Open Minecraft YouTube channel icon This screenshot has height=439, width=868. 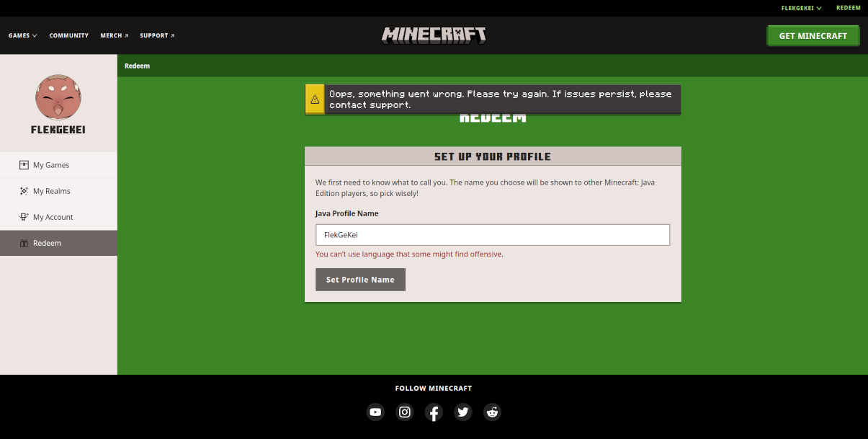[x=375, y=412]
